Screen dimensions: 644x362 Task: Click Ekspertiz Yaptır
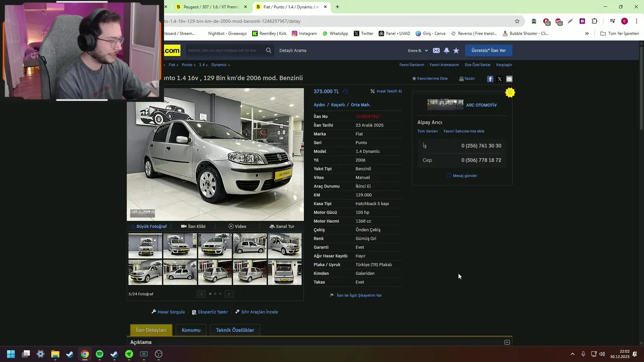tap(210, 312)
